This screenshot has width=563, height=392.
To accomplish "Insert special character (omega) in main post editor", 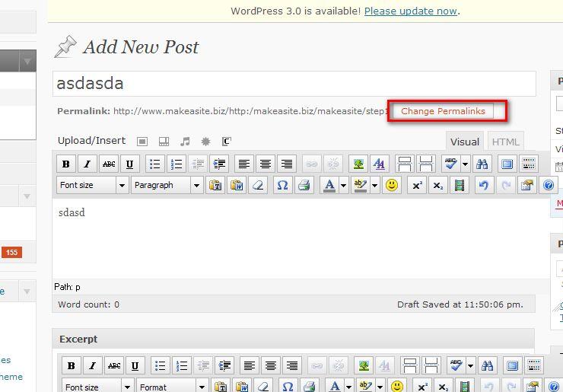I will 282,185.
